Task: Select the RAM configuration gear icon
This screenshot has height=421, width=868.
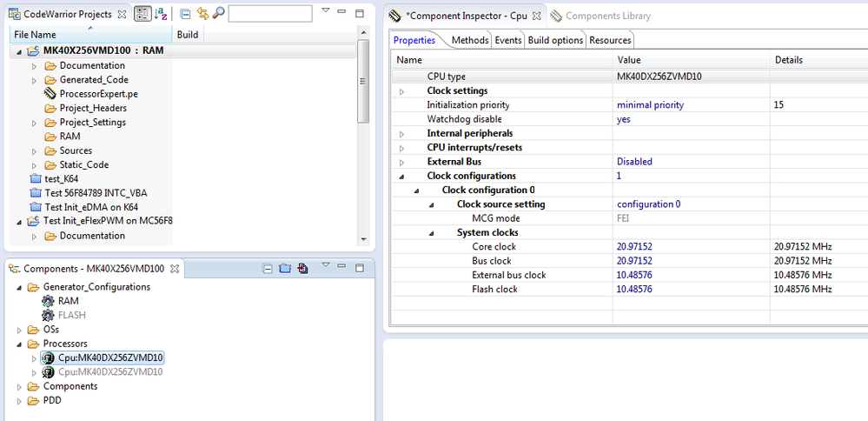Action: point(48,301)
